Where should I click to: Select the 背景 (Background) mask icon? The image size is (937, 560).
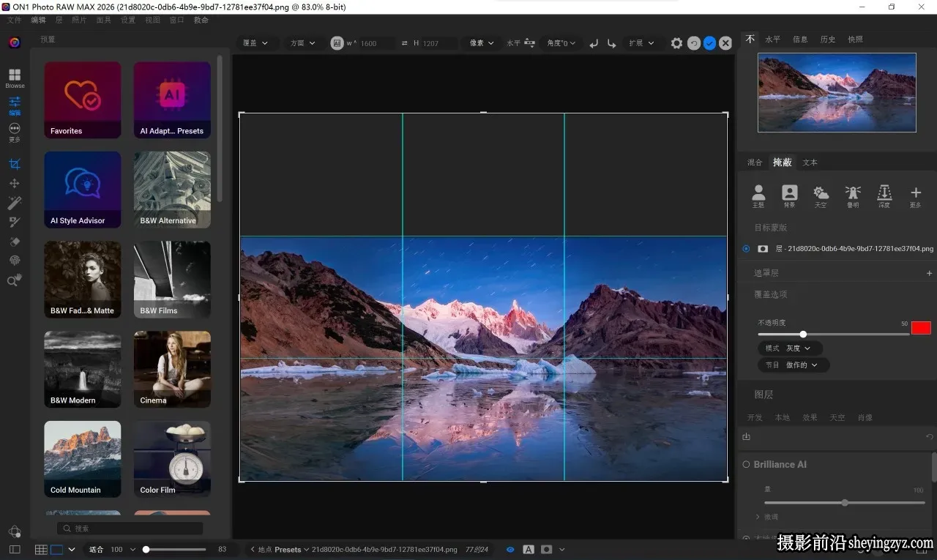point(789,196)
